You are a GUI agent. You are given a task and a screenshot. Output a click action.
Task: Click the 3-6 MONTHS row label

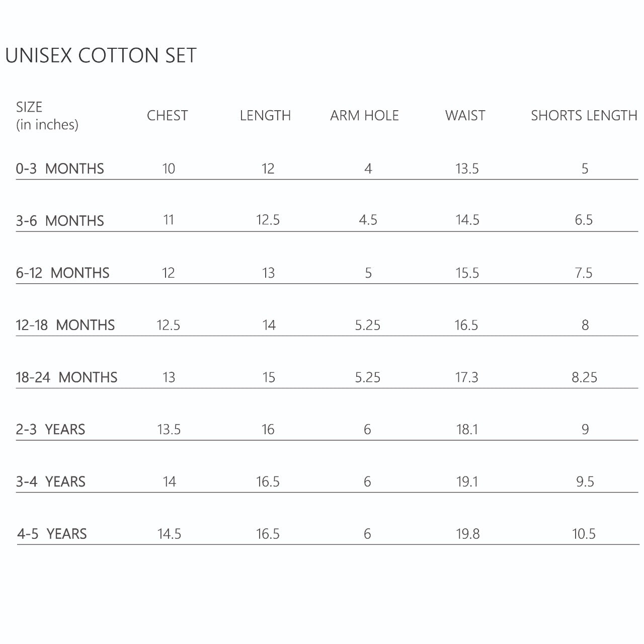[x=60, y=221]
